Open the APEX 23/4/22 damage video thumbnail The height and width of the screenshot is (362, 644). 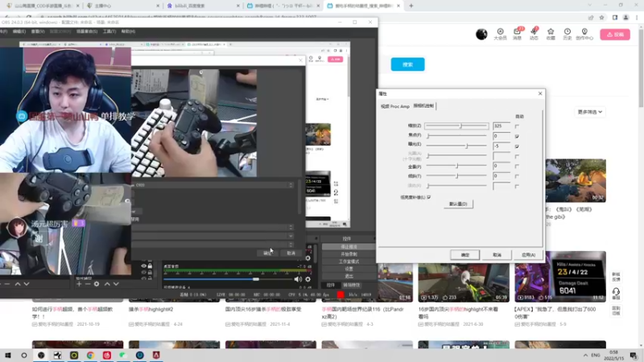560,277
